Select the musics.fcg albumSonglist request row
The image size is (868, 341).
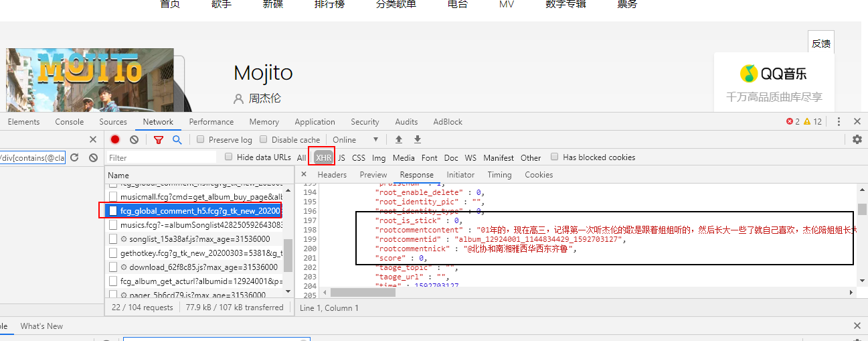pyautogui.click(x=195, y=224)
